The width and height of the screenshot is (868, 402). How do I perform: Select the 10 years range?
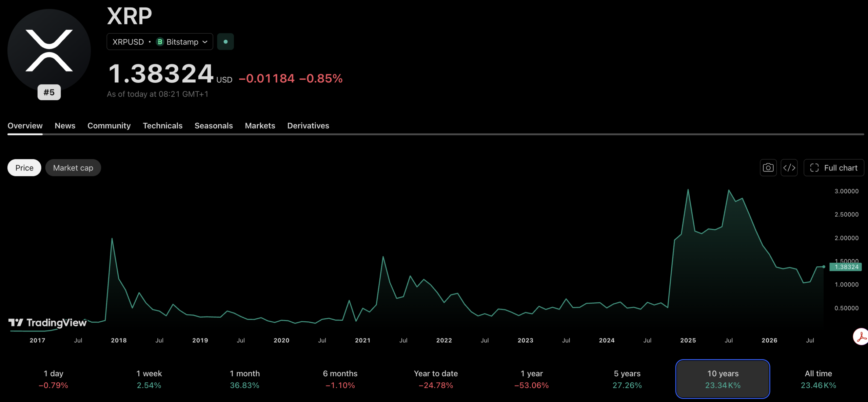723,379
